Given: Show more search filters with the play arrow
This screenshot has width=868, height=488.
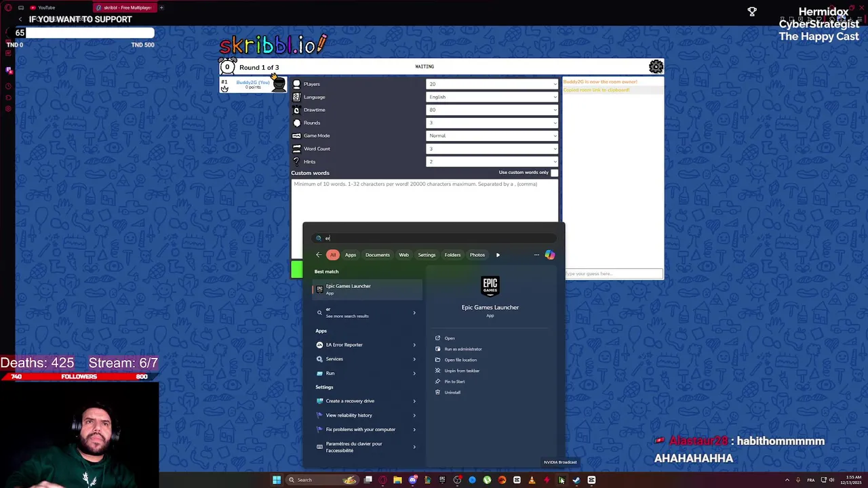Looking at the screenshot, I should (x=498, y=255).
